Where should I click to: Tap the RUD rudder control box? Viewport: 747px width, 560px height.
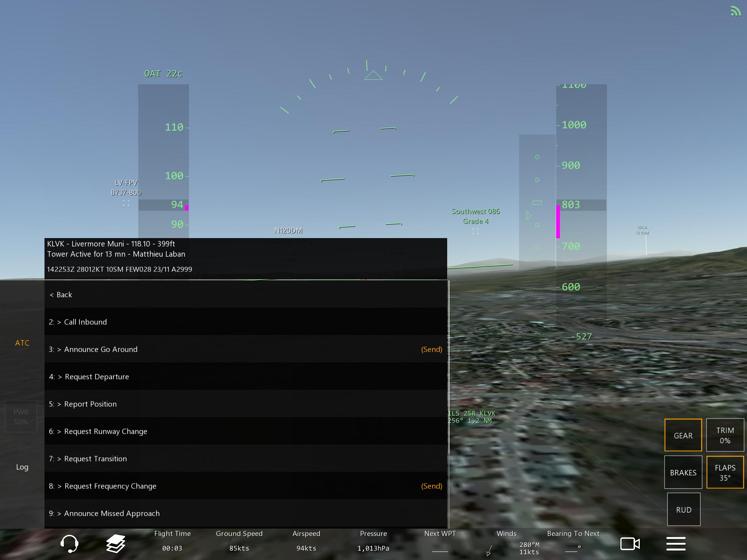(684, 509)
